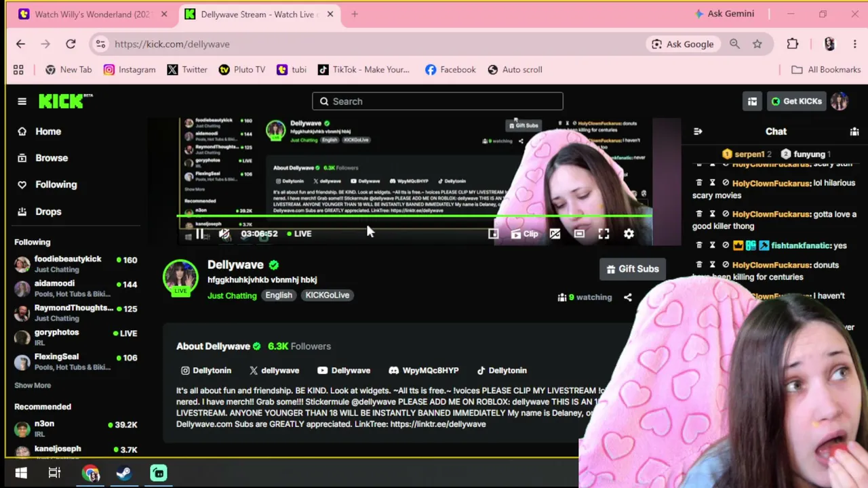Click the English language tag
Screen dimensions: 868x488
(x=279, y=296)
